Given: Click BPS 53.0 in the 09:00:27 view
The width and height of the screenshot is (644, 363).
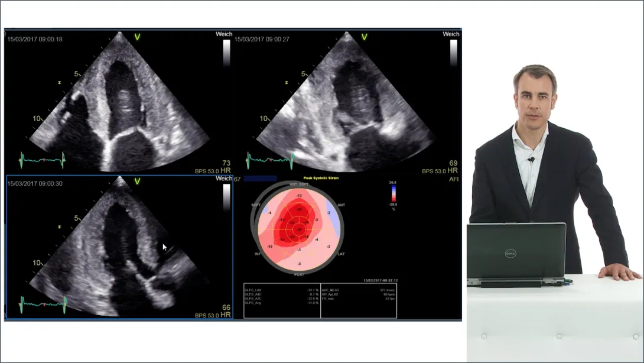Looking at the screenshot, I should click(434, 171).
